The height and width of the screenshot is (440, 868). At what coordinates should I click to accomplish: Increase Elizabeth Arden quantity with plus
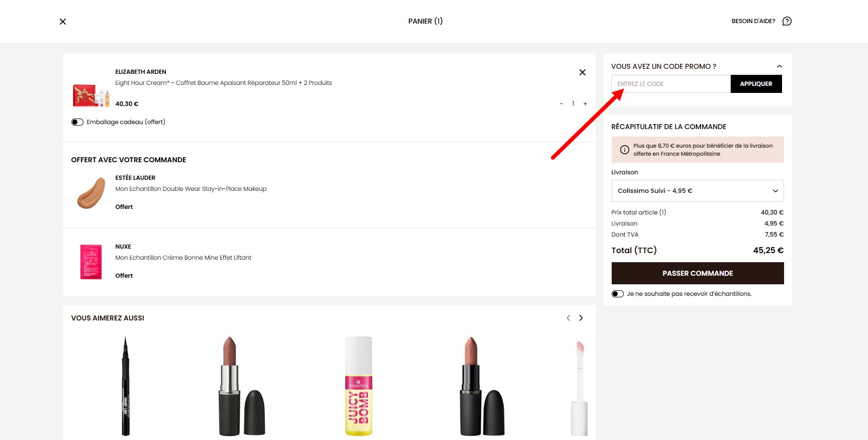[585, 103]
